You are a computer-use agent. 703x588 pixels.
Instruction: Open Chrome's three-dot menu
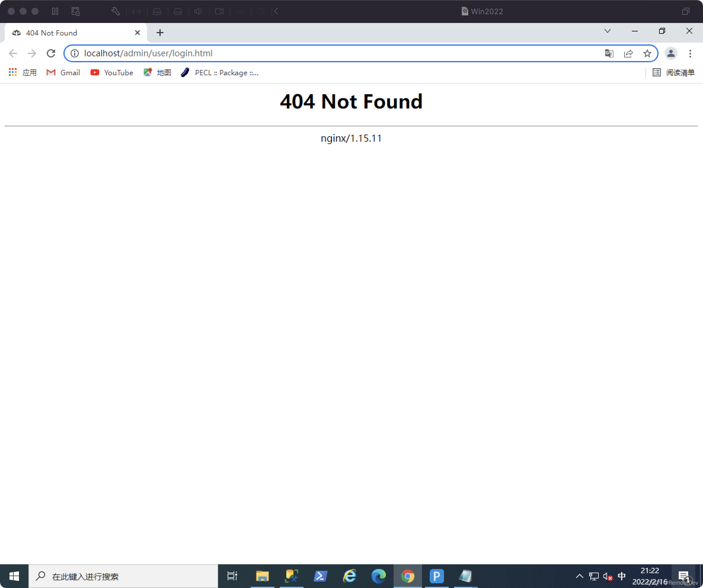(690, 53)
